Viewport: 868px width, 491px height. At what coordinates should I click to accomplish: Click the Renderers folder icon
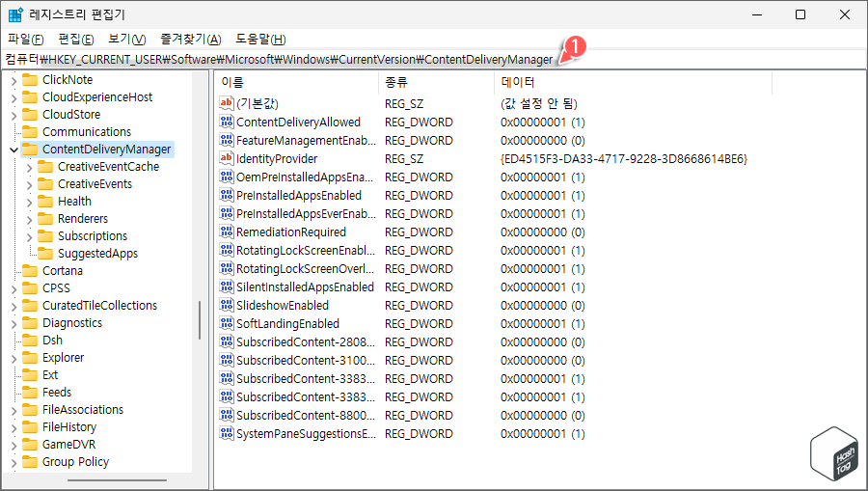tap(44, 219)
